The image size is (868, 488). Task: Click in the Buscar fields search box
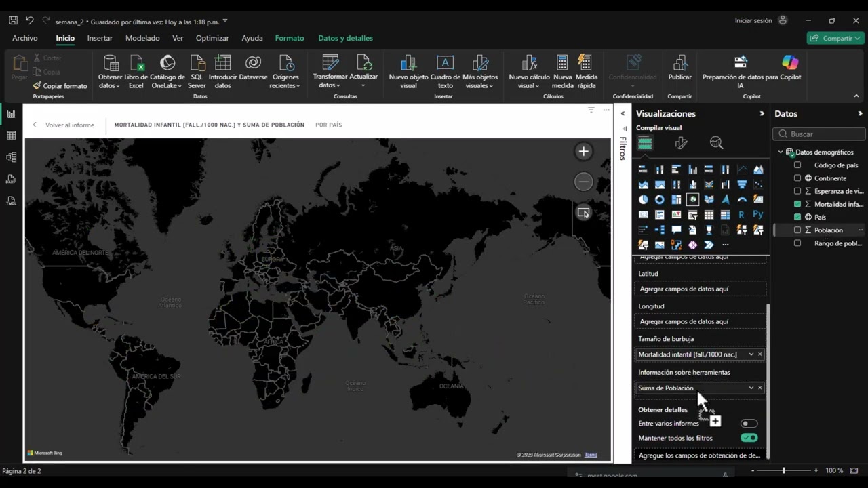821,134
